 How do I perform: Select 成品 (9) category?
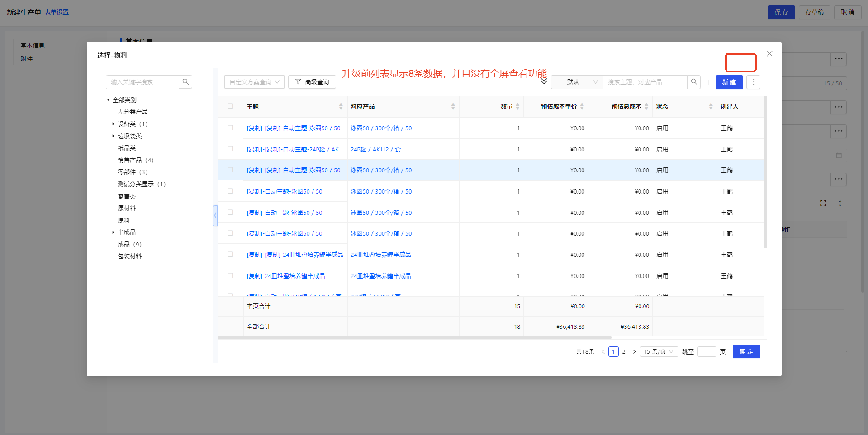pyautogui.click(x=130, y=244)
